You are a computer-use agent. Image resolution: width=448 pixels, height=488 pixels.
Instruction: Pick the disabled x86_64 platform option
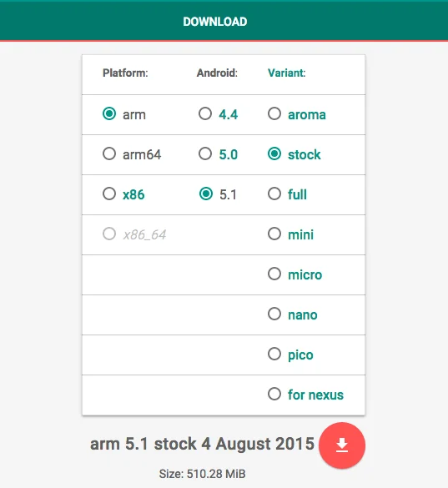click(x=109, y=234)
